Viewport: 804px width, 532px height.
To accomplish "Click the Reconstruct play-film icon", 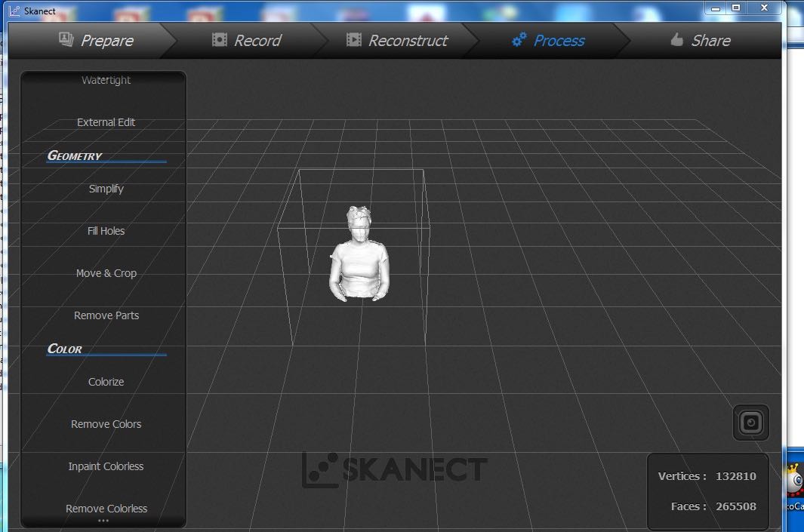I will pyautogui.click(x=354, y=39).
